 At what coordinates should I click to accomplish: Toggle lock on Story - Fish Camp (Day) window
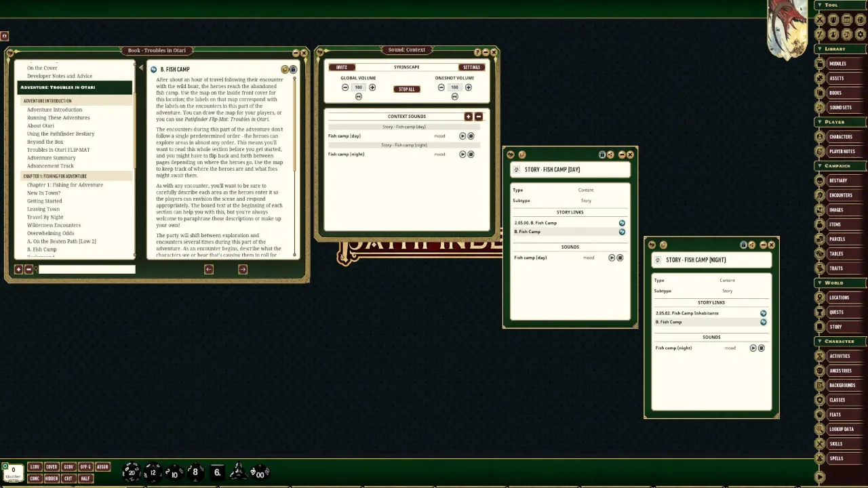point(602,155)
